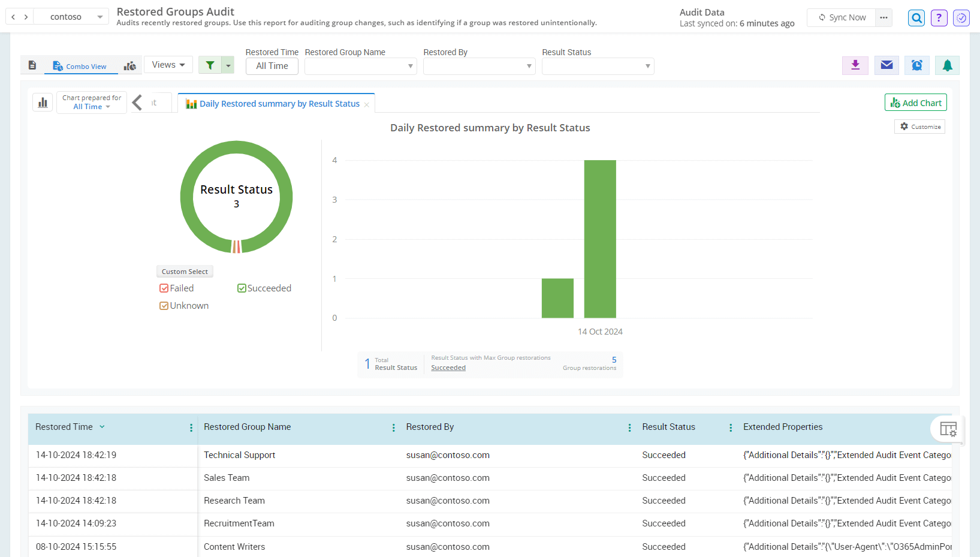Click the Sync Now button
The height and width of the screenshot is (557, 980).
pyautogui.click(x=842, y=17)
